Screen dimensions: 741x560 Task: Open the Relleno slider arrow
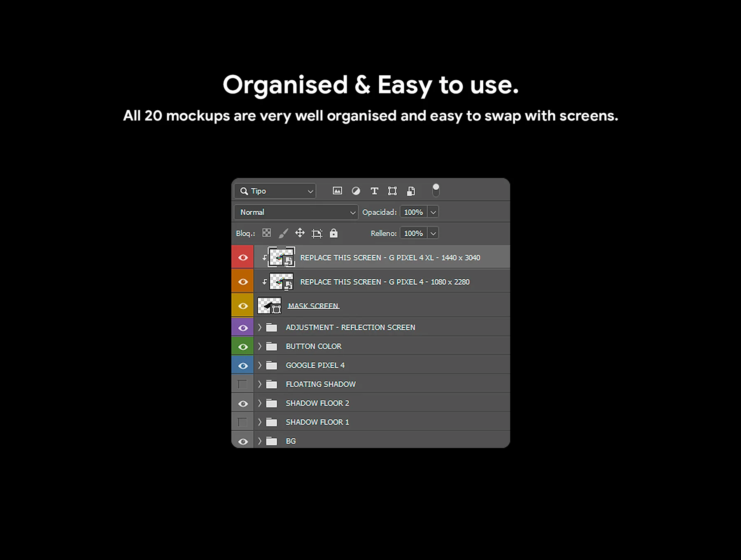(x=433, y=233)
